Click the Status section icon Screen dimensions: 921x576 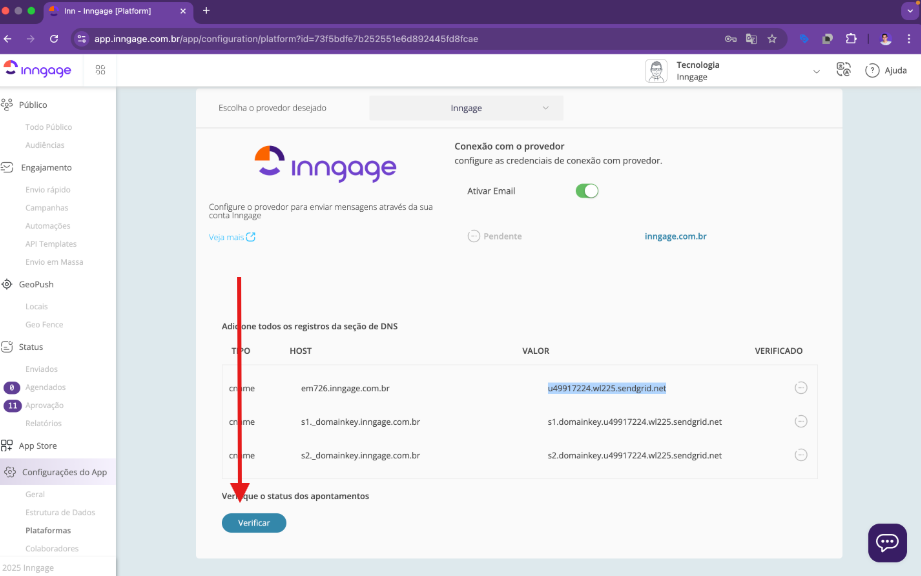(x=7, y=347)
